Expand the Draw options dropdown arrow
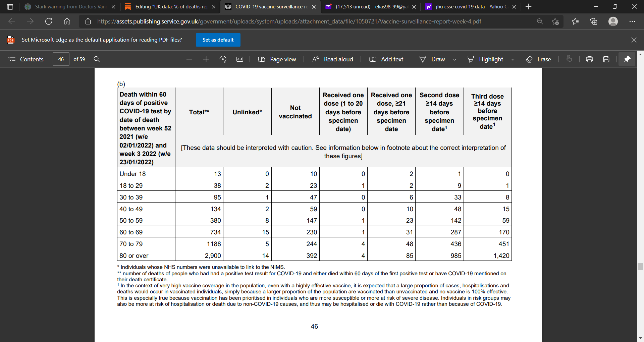This screenshot has height=342, width=644. coord(454,60)
